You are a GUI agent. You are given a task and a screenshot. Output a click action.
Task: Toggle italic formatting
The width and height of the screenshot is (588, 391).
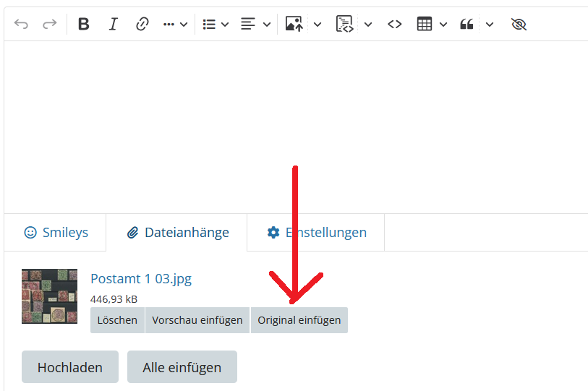(113, 25)
